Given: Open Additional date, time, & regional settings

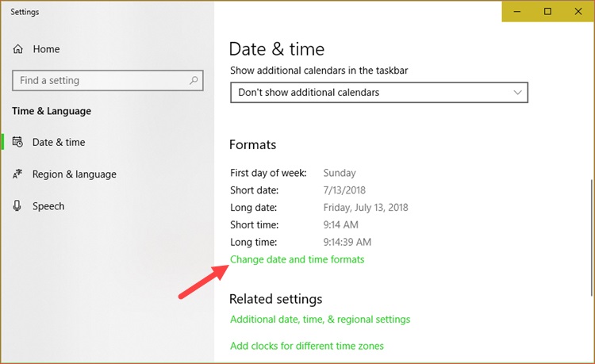Looking at the screenshot, I should point(320,320).
